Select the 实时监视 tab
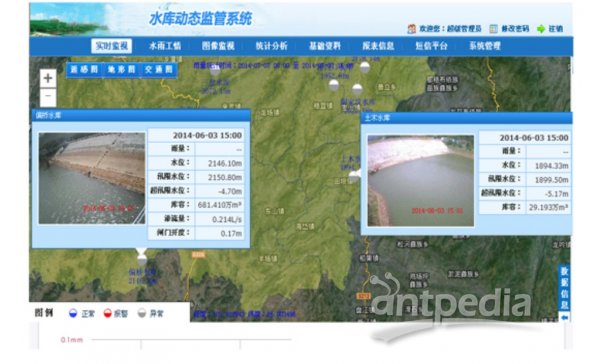Viewport: 605px width, 364px height. pos(112,46)
